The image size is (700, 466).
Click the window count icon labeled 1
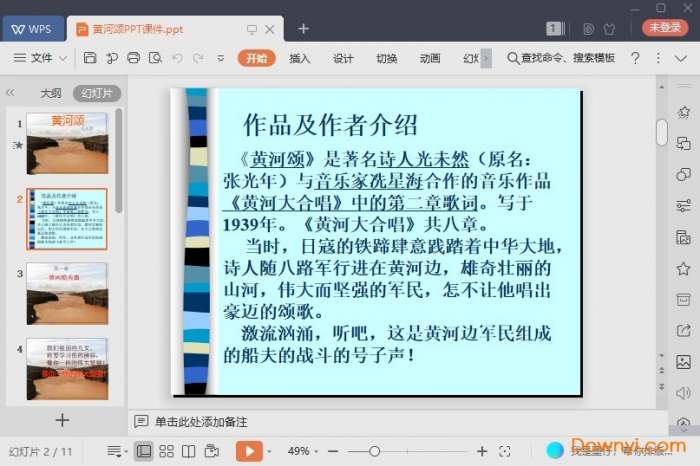555,29
